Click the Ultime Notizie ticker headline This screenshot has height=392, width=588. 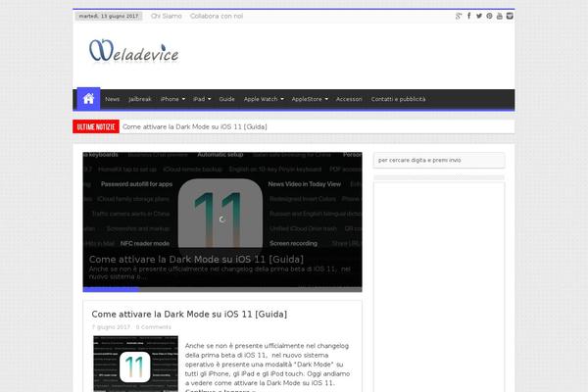(x=195, y=126)
